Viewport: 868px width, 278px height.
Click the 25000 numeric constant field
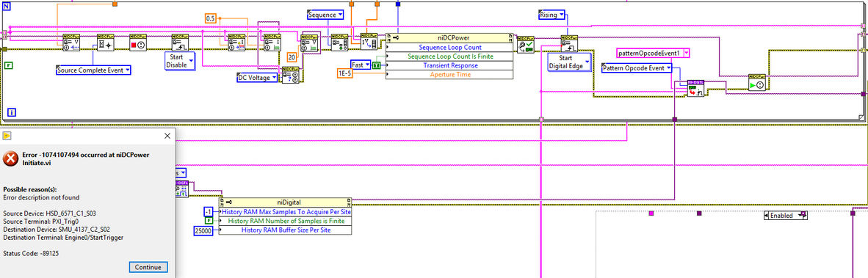point(203,230)
